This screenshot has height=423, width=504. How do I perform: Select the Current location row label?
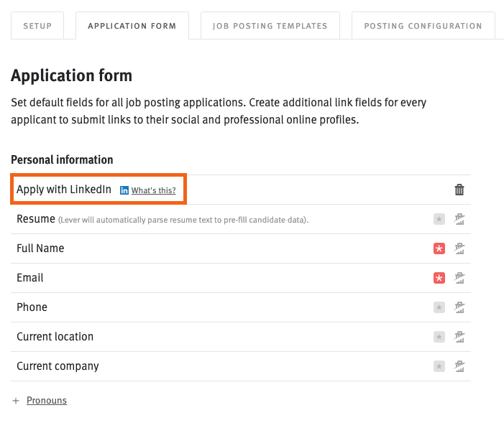coord(55,337)
